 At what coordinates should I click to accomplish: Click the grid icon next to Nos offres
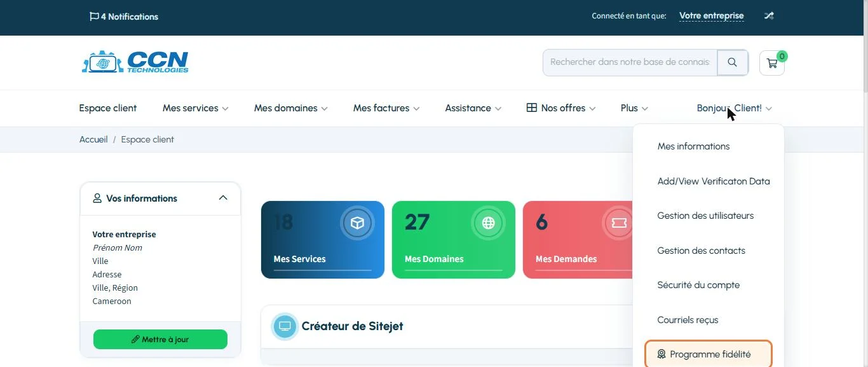tap(532, 108)
